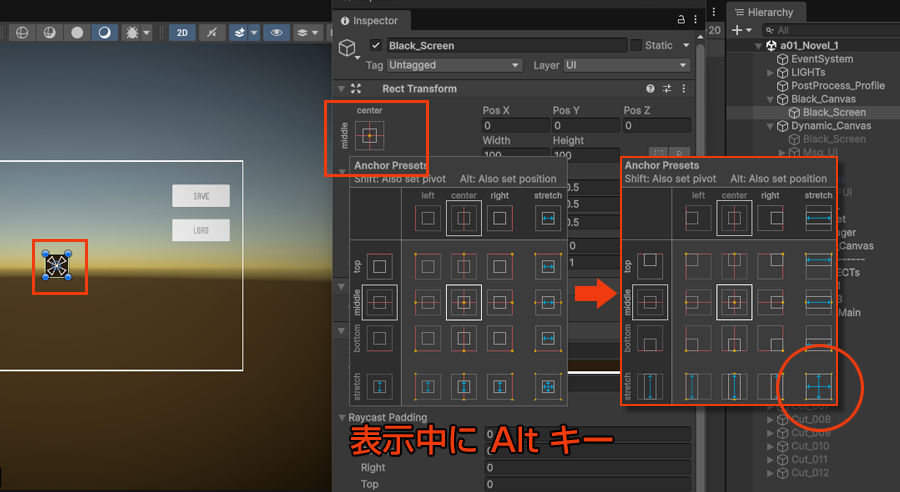This screenshot has height=492, width=900.
Task: Select top-left anchor preset in left popup
Action: point(428,265)
